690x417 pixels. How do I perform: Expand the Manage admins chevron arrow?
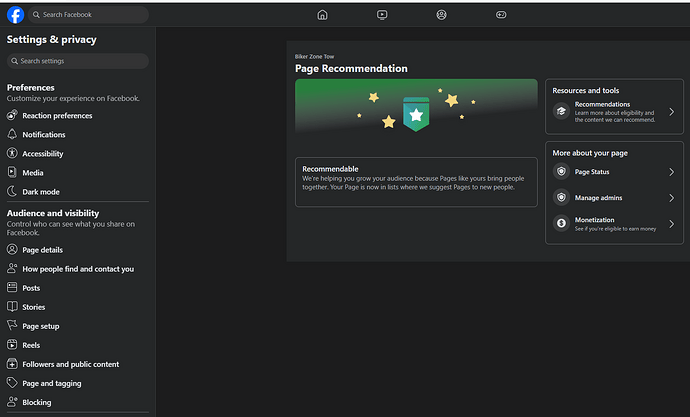672,198
